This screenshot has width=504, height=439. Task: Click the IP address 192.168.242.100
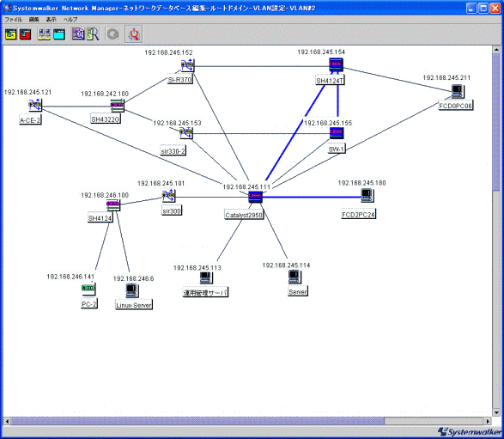click(x=105, y=94)
